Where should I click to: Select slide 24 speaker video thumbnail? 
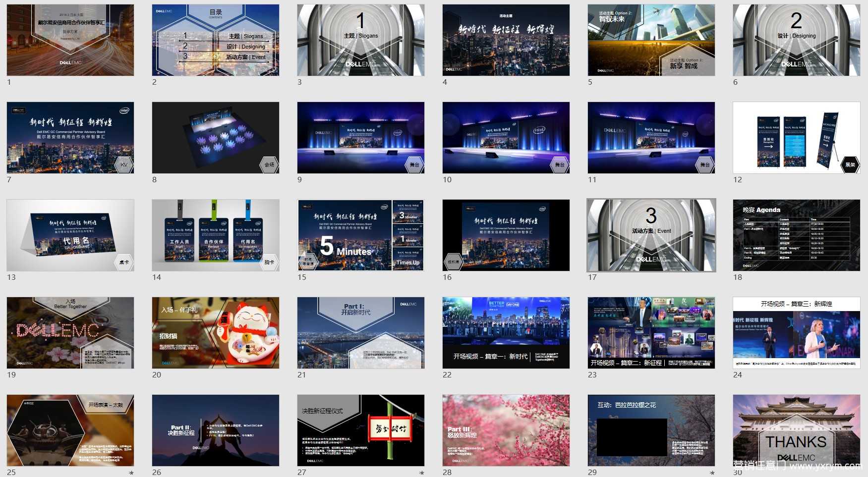point(797,333)
